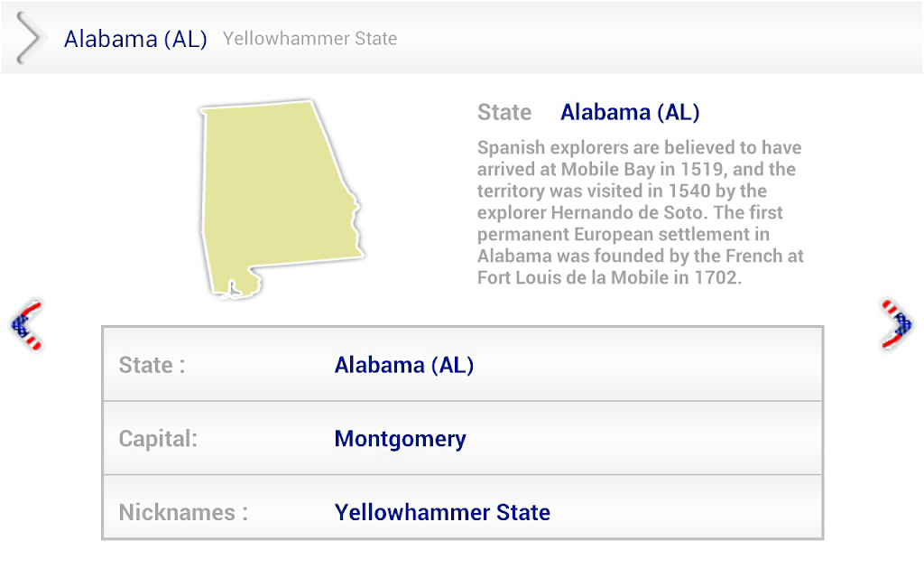Click the Nicknames : label in the table

(x=183, y=513)
